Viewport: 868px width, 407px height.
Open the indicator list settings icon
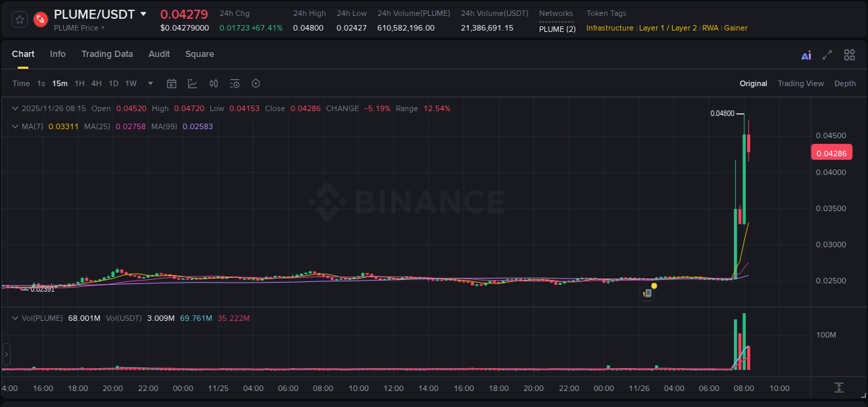point(235,83)
